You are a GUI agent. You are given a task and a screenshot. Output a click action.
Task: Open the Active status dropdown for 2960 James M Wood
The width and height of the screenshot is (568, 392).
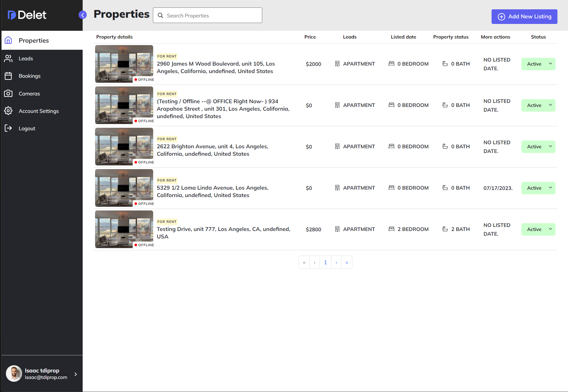tap(538, 64)
